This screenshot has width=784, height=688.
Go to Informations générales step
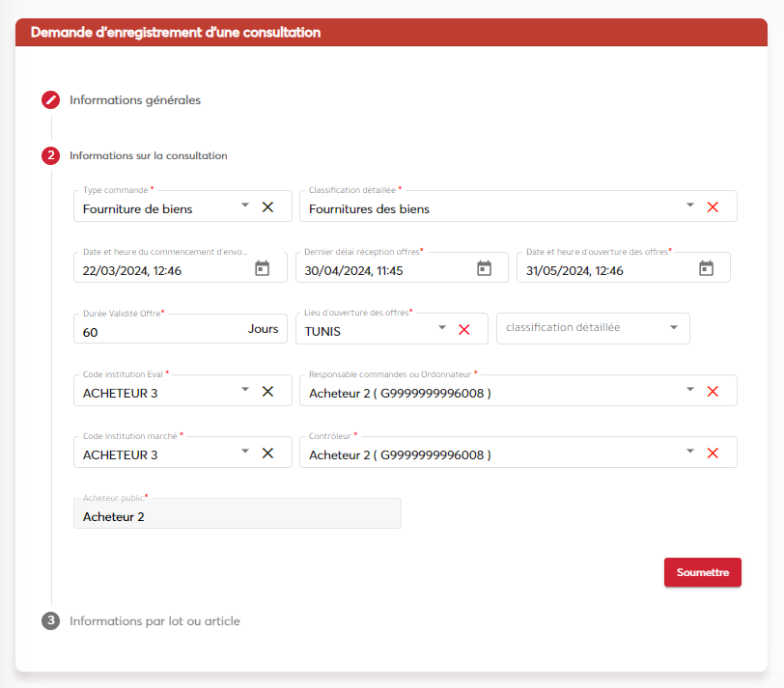coord(134,100)
